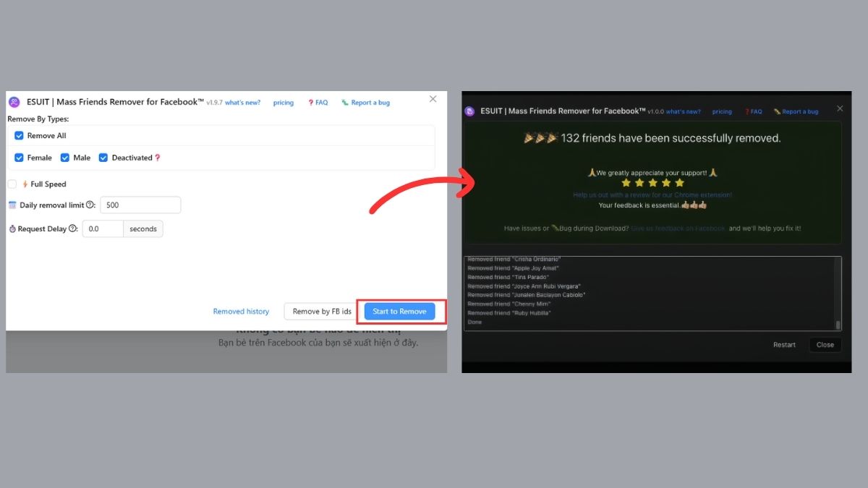The width and height of the screenshot is (868, 488).
Task: Close the dark dialog using the X icon
Action: [x=840, y=108]
